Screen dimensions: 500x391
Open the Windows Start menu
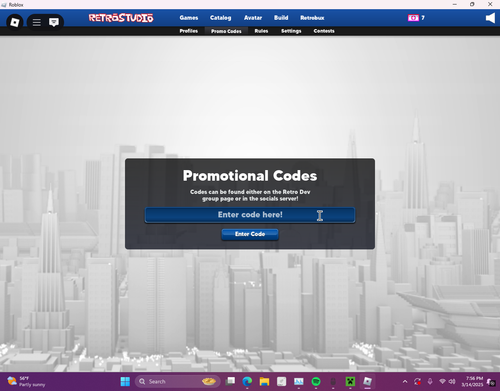point(125,381)
